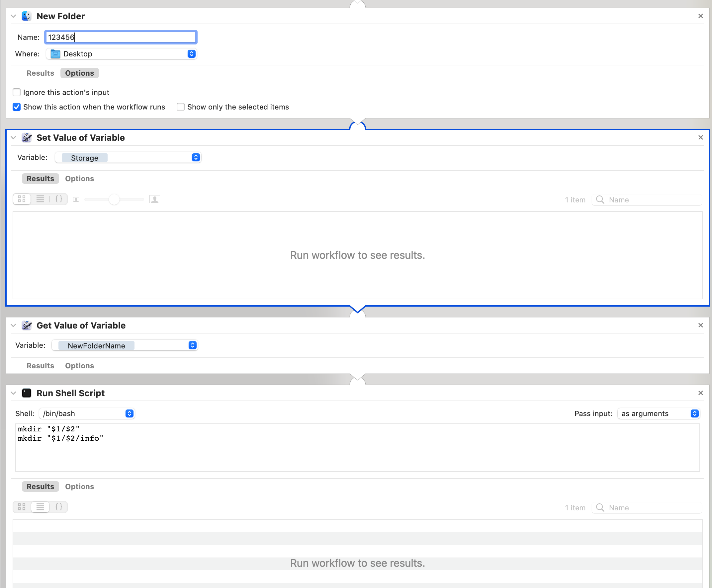The height and width of the screenshot is (588, 712).
Task: Click the New Folder Finder icon
Action: 27,16
